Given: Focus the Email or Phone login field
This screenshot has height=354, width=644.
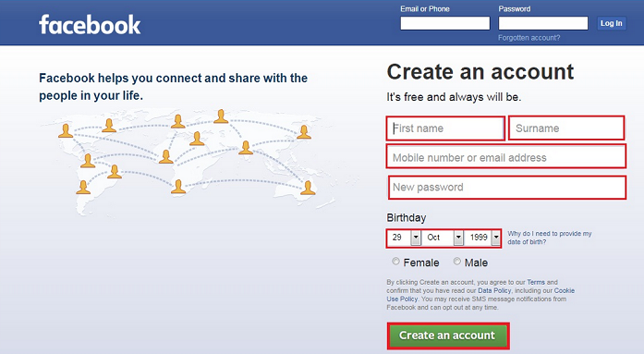Looking at the screenshot, I should pyautogui.click(x=445, y=23).
